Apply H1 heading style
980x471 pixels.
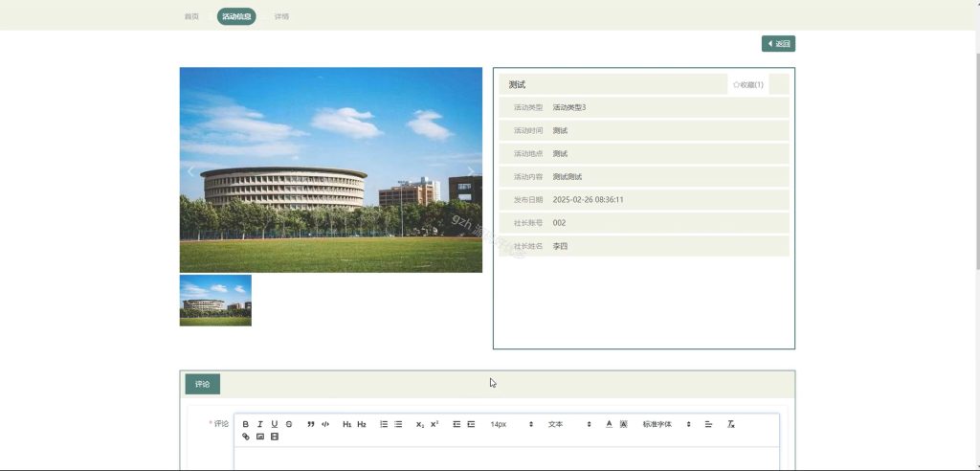tap(346, 424)
